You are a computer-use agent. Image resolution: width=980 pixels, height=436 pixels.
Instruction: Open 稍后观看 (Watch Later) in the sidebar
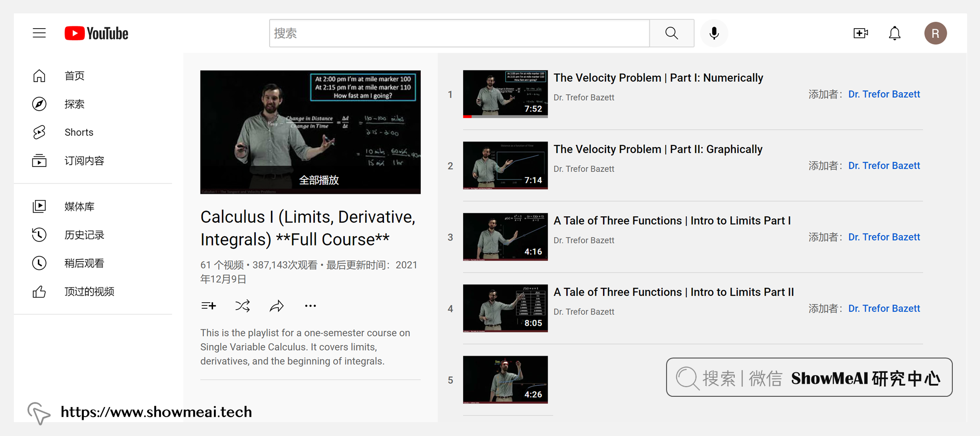point(85,263)
